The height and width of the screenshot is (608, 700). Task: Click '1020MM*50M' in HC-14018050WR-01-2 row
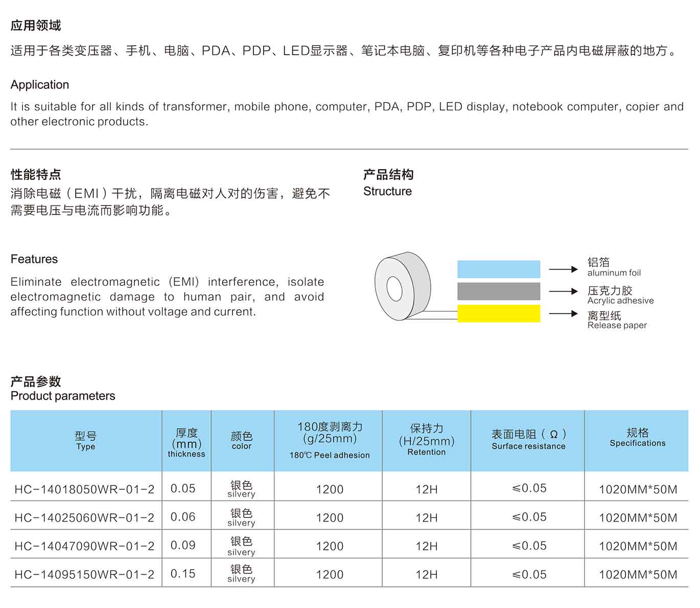point(638,490)
